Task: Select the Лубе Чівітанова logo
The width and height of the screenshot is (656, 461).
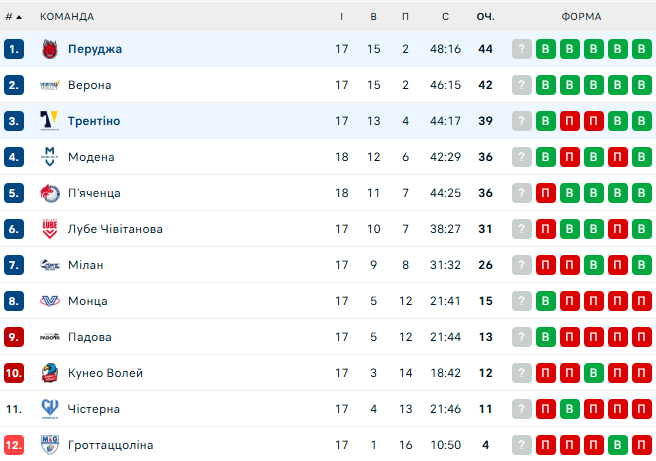Action: point(50,229)
